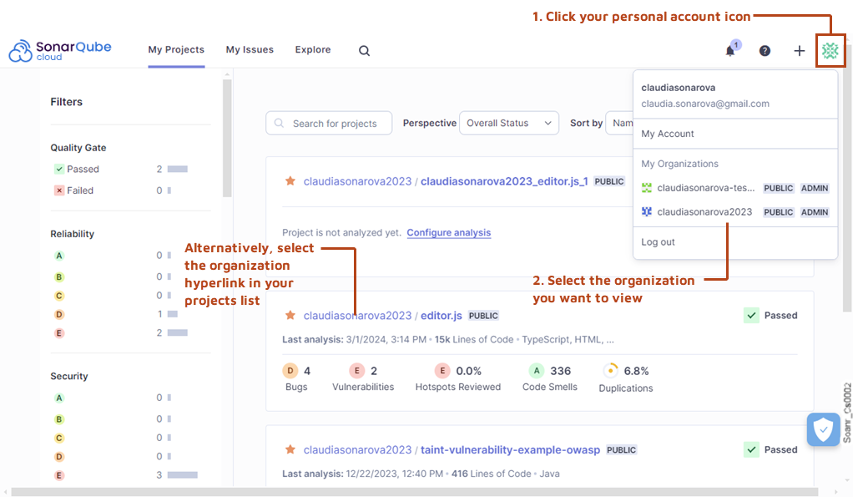This screenshot has width=868, height=497.
Task: Open the claudiasonarova2023_editor.js_1 project link
Action: (x=504, y=181)
